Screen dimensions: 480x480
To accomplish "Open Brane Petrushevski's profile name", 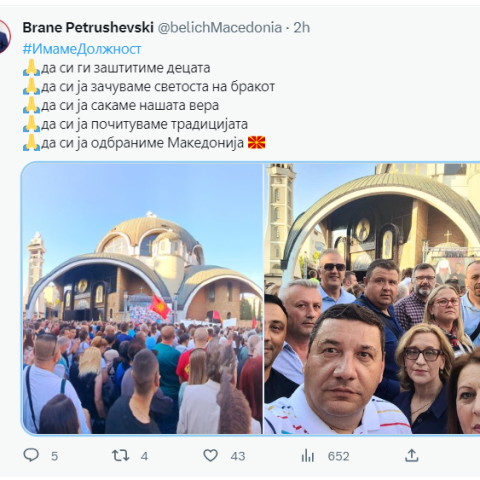I will tap(88, 27).
